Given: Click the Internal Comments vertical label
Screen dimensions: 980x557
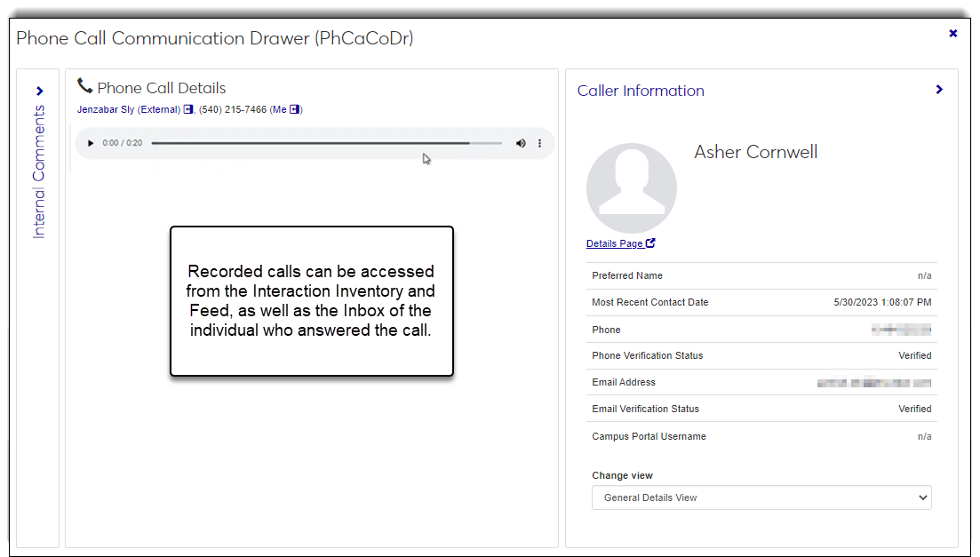Looking at the screenshot, I should 39,171.
